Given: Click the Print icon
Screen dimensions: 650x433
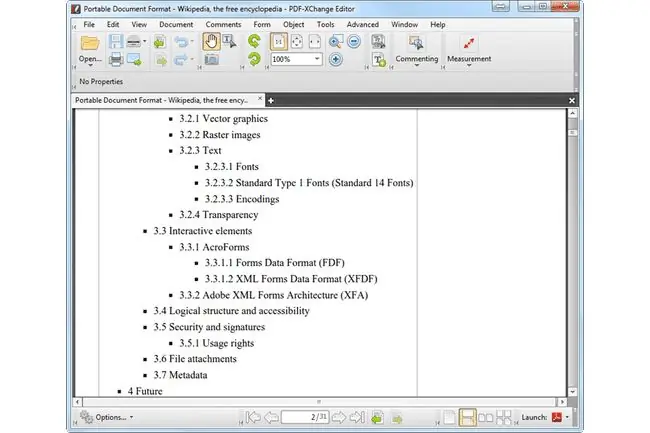Looking at the screenshot, I should [x=116, y=60].
